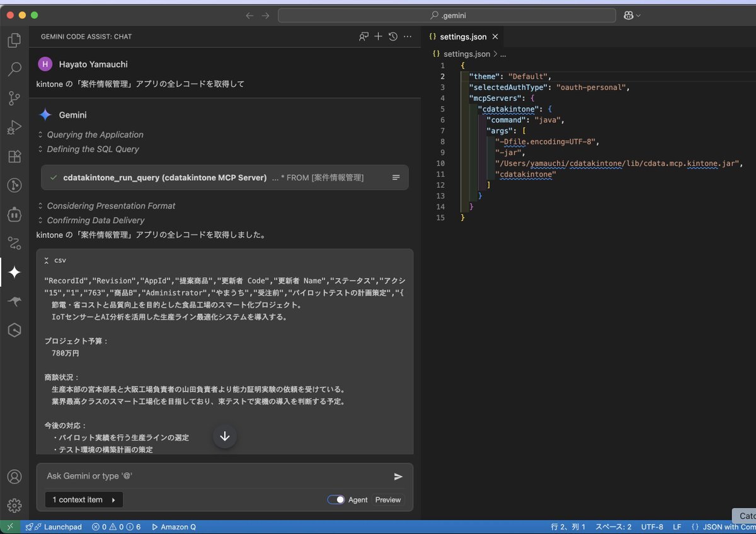
Task: Open the Accounts menu icon
Action: pyautogui.click(x=14, y=477)
